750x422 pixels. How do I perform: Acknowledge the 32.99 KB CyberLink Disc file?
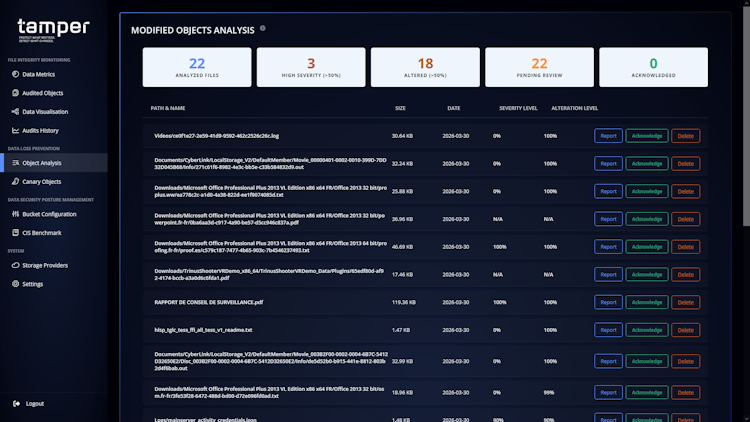point(646,361)
